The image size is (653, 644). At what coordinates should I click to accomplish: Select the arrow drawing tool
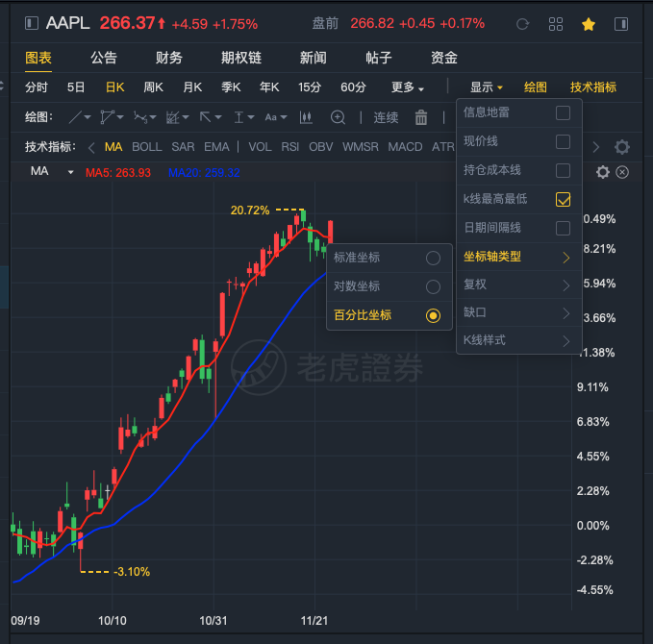click(x=205, y=117)
